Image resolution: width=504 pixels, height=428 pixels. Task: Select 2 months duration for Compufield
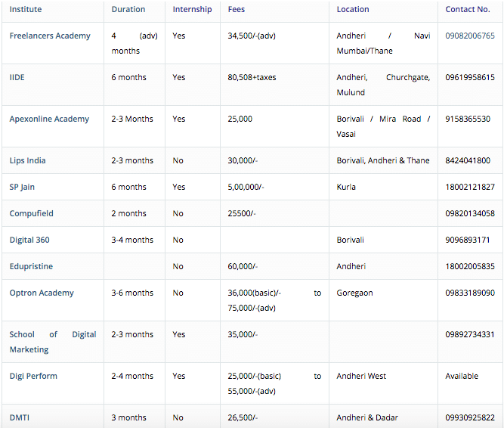pyautogui.click(x=129, y=213)
